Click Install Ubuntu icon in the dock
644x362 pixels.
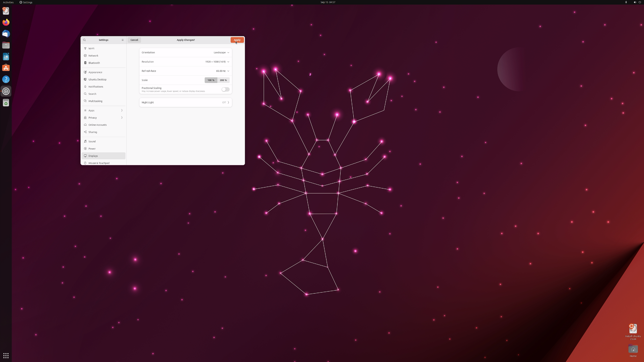[6, 11]
